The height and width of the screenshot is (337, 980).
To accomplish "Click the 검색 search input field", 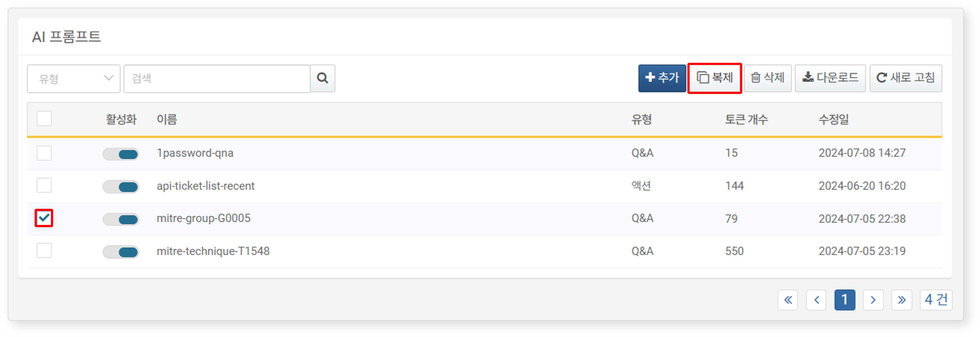I will 217,79.
